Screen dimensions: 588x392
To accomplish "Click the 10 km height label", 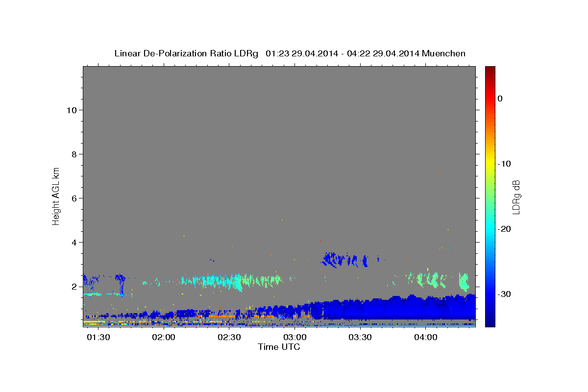I will point(72,110).
